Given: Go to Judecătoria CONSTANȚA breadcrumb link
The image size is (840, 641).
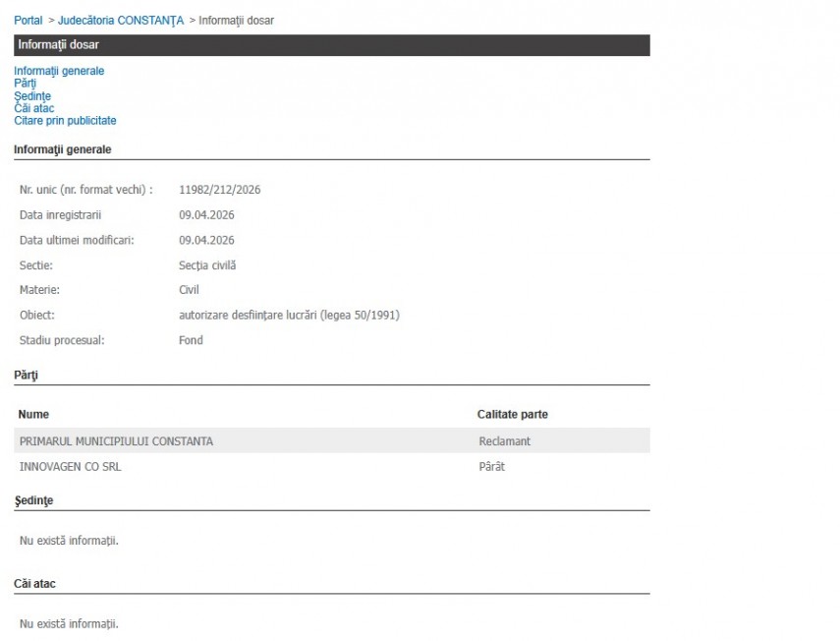Looking at the screenshot, I should [121, 21].
